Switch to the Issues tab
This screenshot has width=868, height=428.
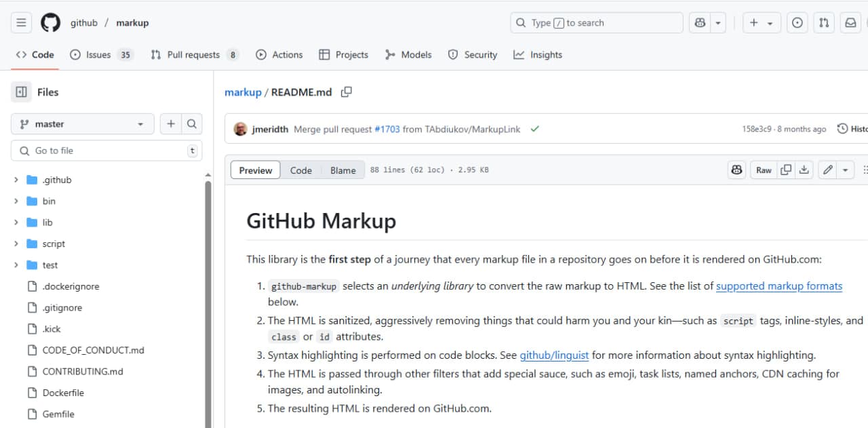[x=101, y=55]
